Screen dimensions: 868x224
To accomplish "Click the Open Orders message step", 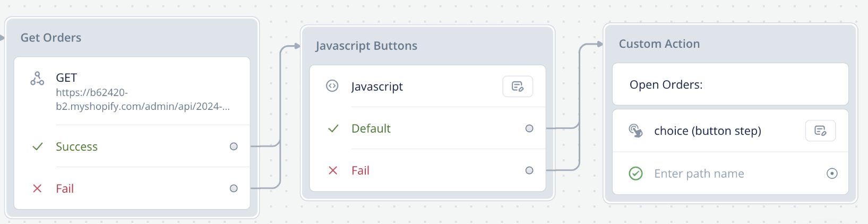I will (731, 84).
